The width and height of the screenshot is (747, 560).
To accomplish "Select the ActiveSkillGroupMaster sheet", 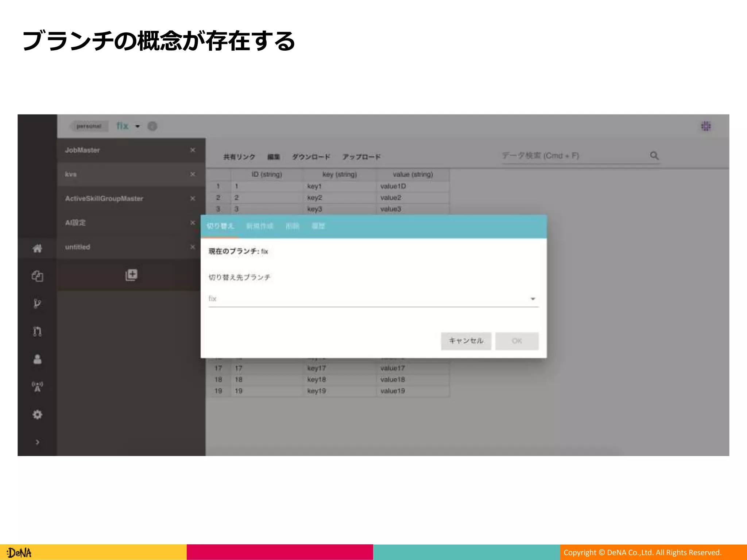I will [x=131, y=198].
